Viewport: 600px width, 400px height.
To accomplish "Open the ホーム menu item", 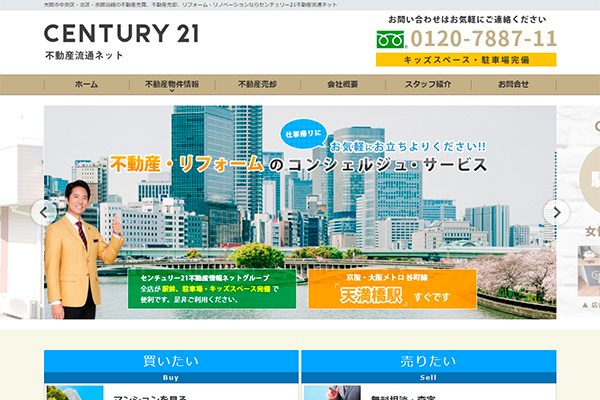I will coord(86,85).
